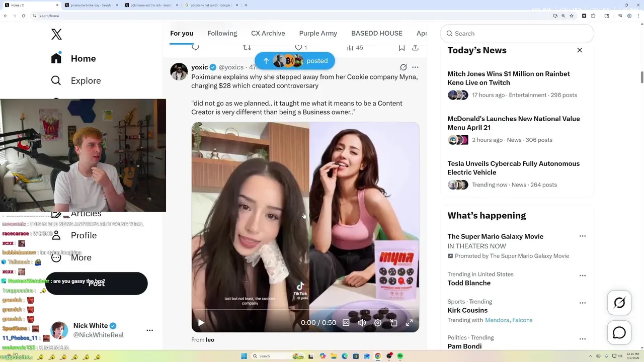Open the Explore search icon in the sidebar
Screen dimensions: 644x362
click(56, 80)
